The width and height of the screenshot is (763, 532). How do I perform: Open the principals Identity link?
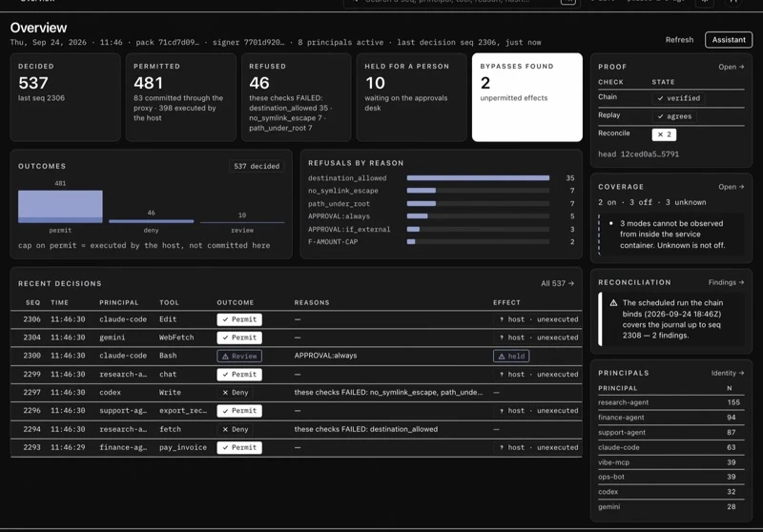coord(728,373)
